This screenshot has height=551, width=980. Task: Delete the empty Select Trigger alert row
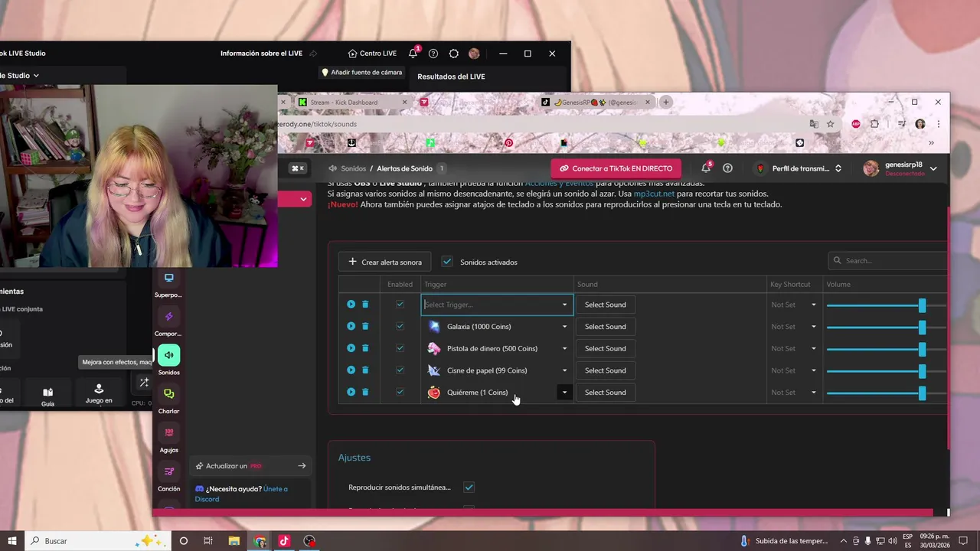(x=365, y=305)
